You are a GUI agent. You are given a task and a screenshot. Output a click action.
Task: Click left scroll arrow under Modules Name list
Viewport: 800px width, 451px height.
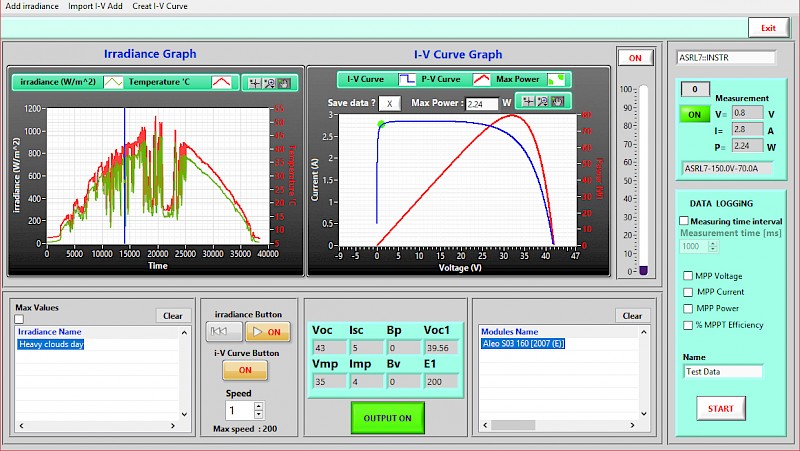(485, 425)
